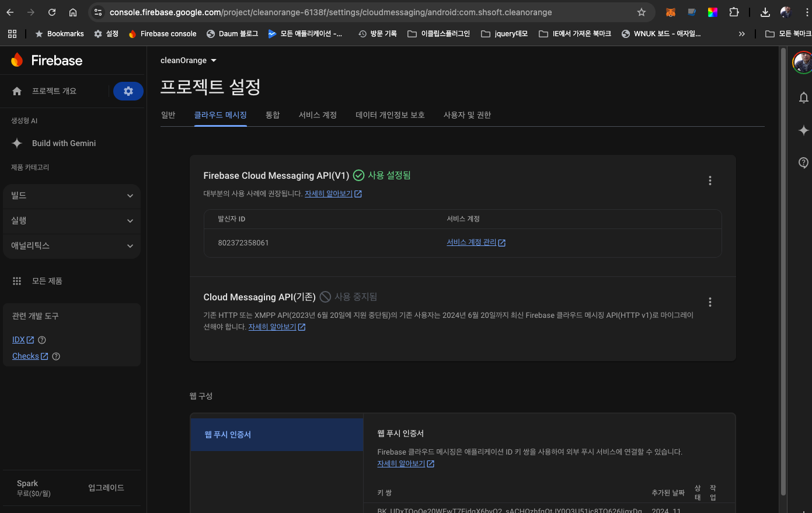This screenshot has width=812, height=513.
Task: Click the 사용 중지됨 status text
Action: (356, 297)
